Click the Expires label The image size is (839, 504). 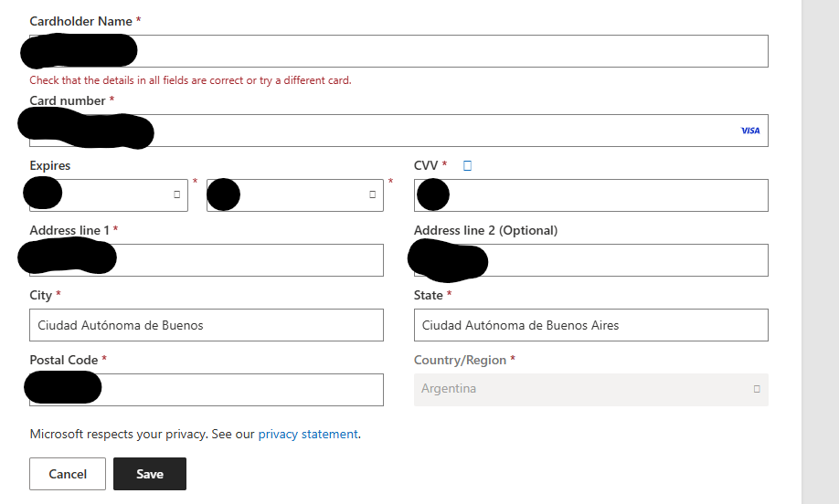point(49,165)
